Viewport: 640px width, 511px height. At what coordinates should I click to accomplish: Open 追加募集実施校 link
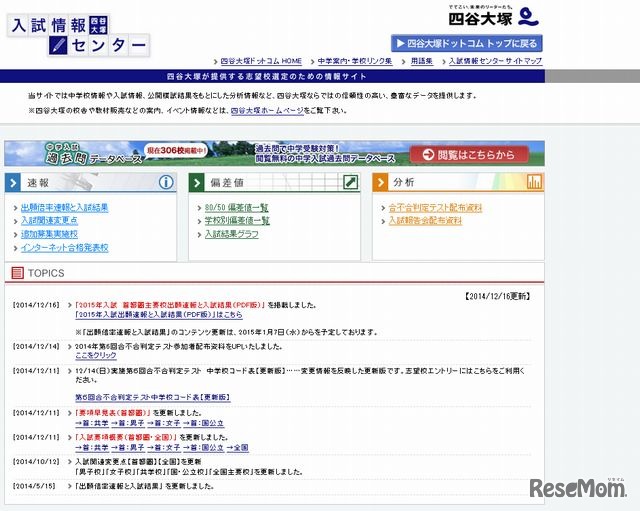pyautogui.click(x=49, y=234)
